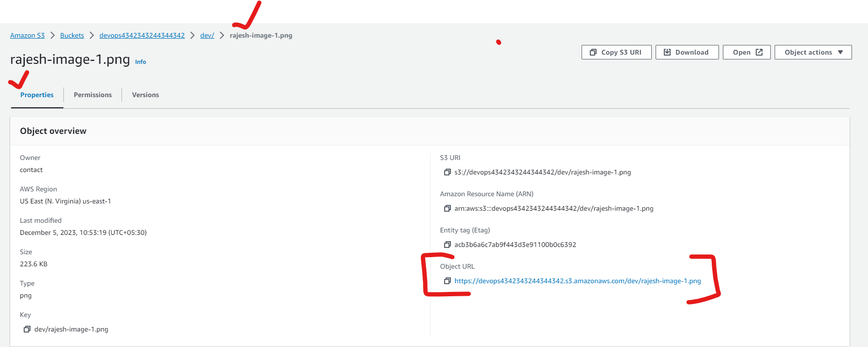Select the type value png

(x=26, y=295)
